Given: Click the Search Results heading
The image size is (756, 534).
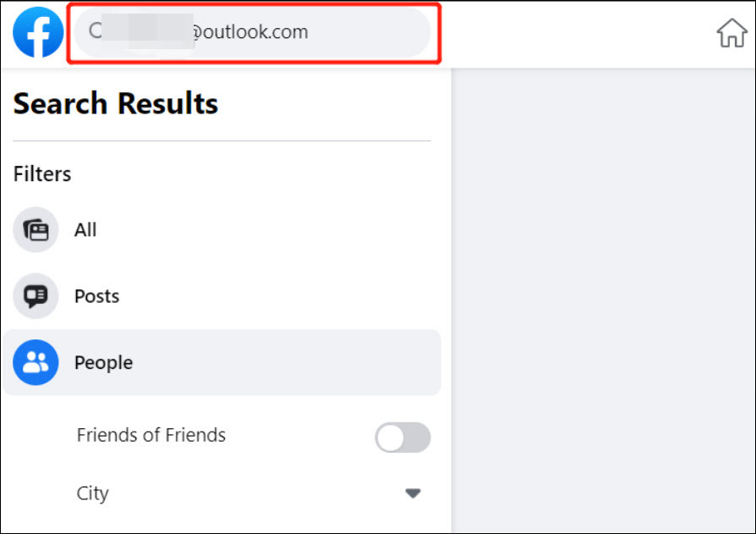Looking at the screenshot, I should [116, 103].
